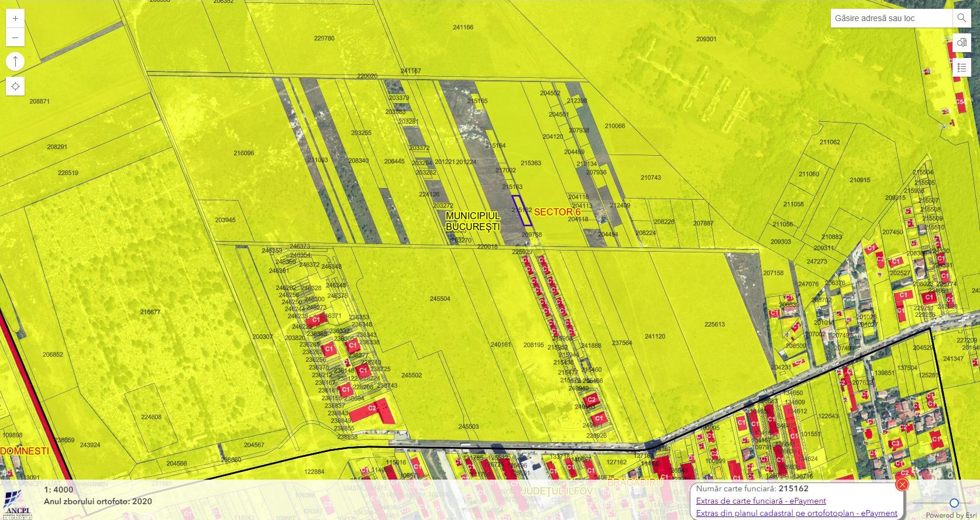Select parcel labeled 200307
The image size is (980, 520).
pyautogui.click(x=263, y=337)
